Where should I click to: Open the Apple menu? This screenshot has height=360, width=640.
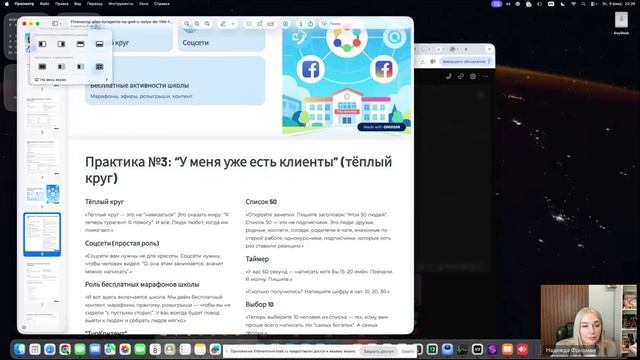[7, 4]
